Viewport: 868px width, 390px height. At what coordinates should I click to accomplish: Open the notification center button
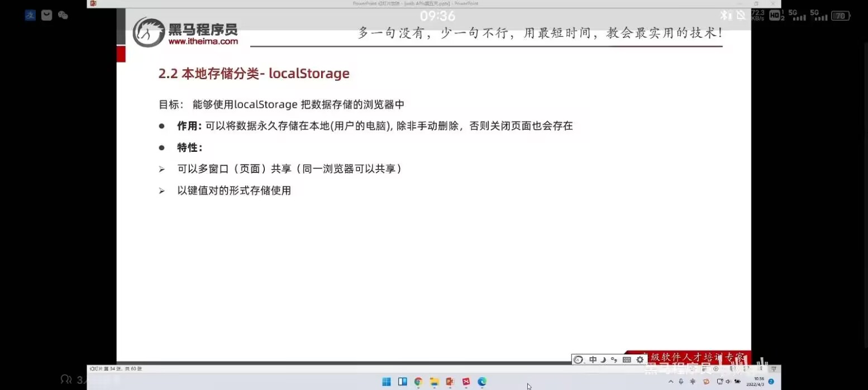point(771,381)
